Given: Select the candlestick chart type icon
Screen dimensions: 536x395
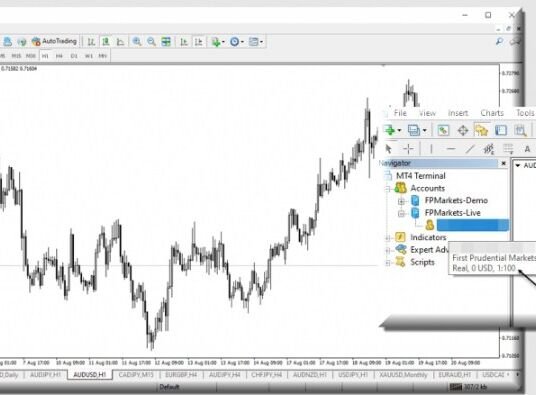Looking at the screenshot, I should [106, 42].
